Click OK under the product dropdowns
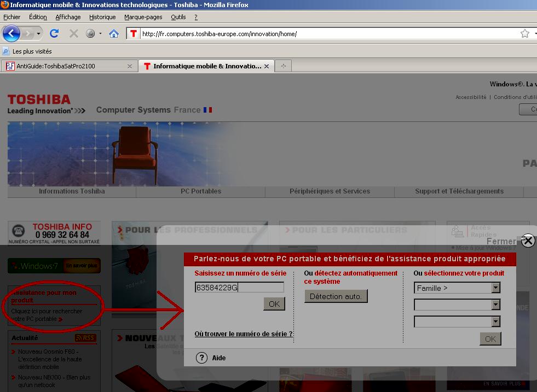Image resolution: width=537 pixels, height=392 pixels. coord(490,338)
